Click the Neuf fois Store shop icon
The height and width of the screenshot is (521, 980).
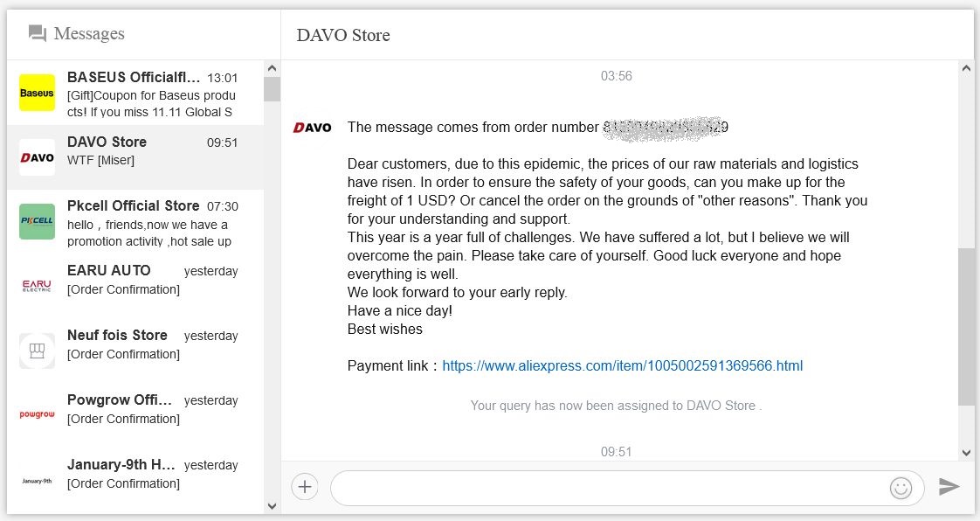[37, 351]
